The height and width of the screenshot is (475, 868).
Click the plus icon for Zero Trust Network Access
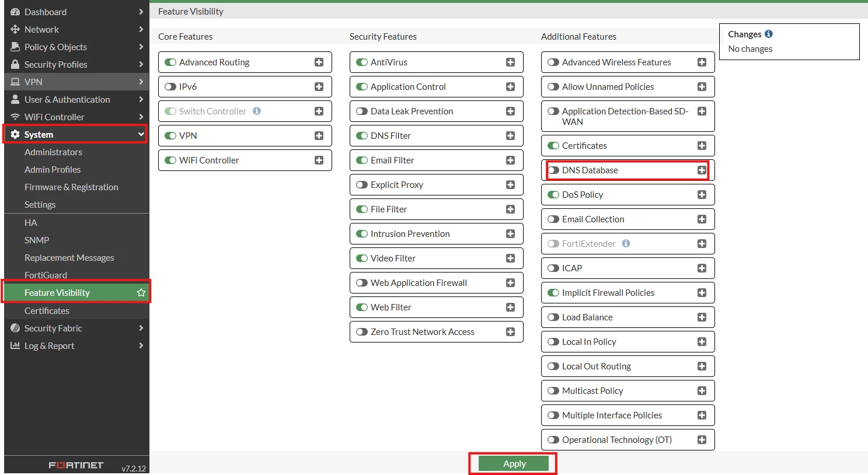510,331
